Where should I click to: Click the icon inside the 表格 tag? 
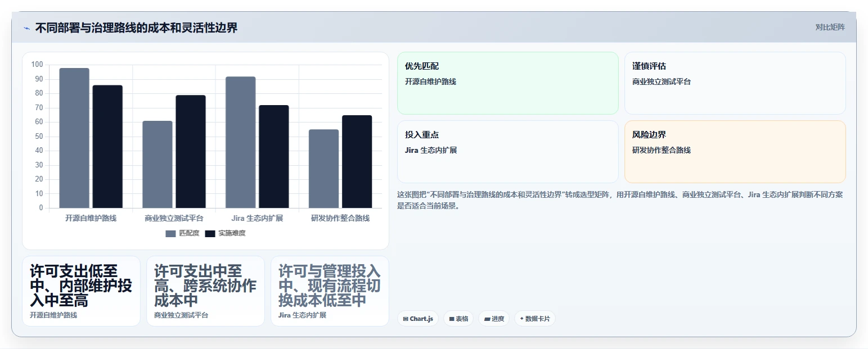pyautogui.click(x=452, y=319)
